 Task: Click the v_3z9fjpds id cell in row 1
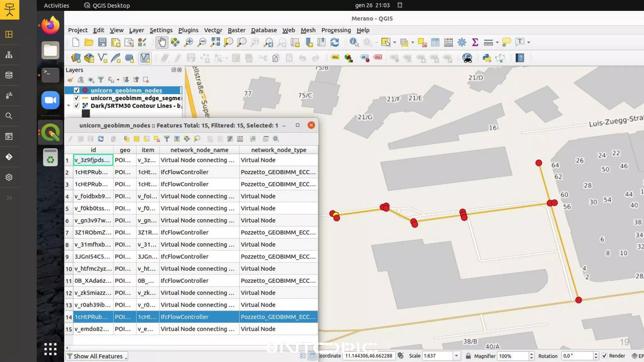[93, 160]
